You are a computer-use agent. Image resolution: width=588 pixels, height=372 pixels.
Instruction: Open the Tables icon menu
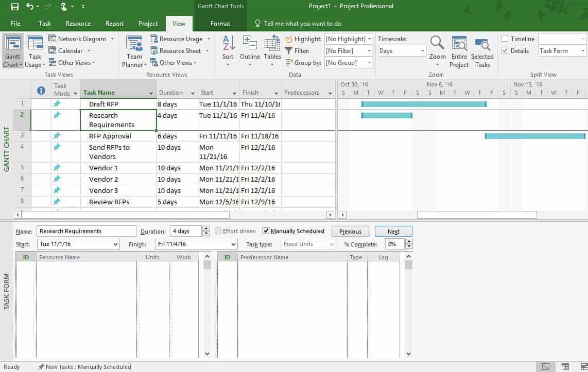272,50
